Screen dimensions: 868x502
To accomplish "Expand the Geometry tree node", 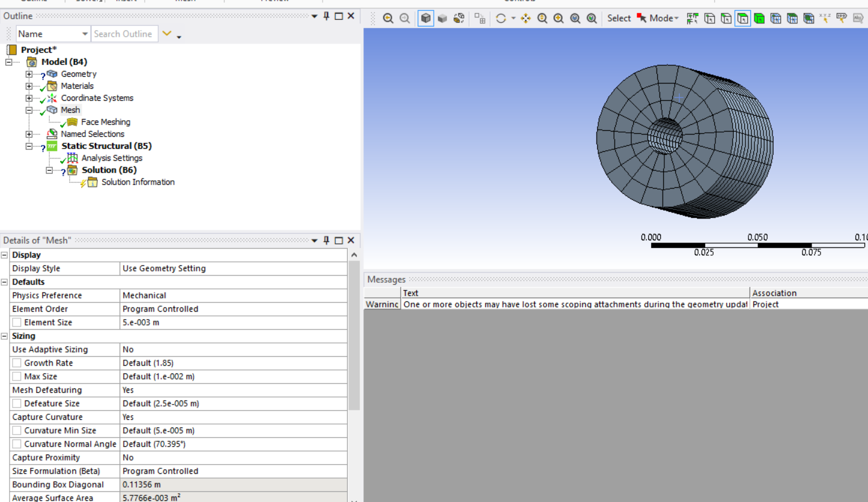I will 29,74.
